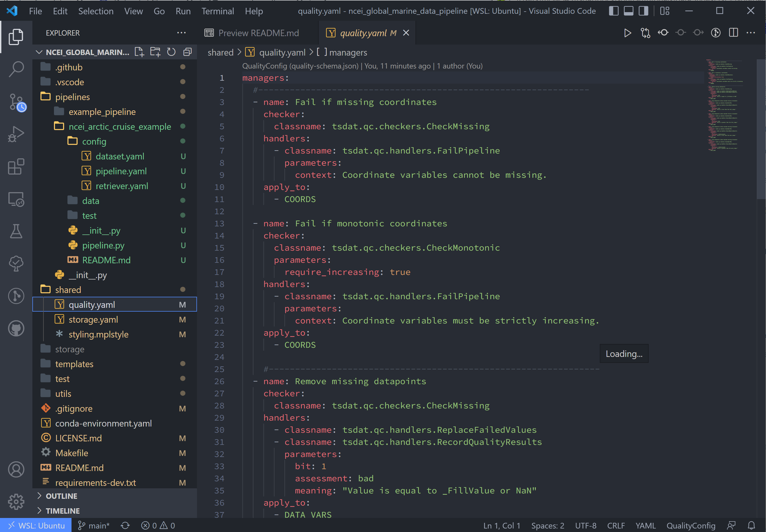
Task: Click the New Folder icon in explorer header
Action: tap(155, 52)
